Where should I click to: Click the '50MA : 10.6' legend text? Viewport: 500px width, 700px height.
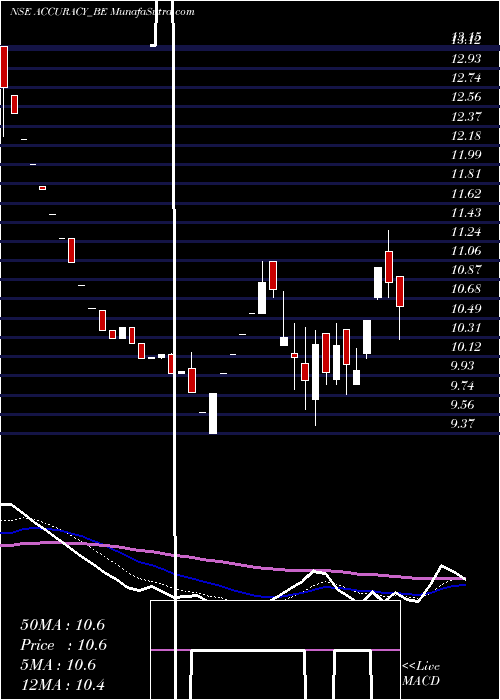(62, 625)
